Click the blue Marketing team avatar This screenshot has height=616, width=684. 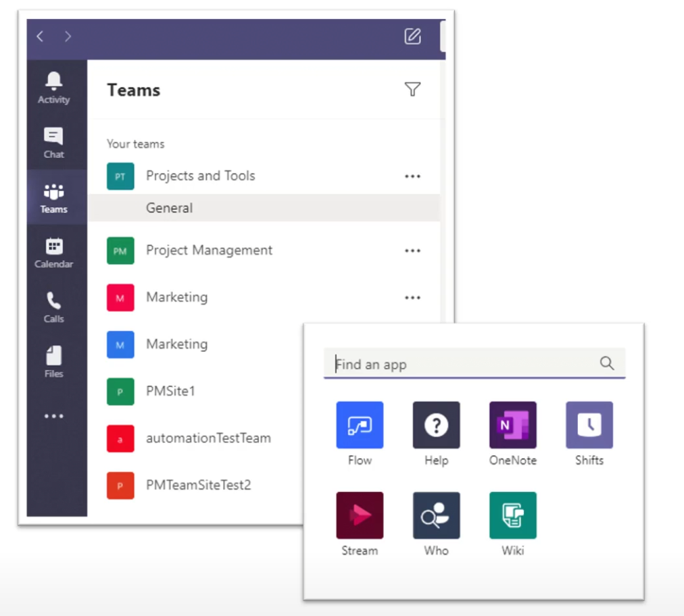(x=120, y=345)
